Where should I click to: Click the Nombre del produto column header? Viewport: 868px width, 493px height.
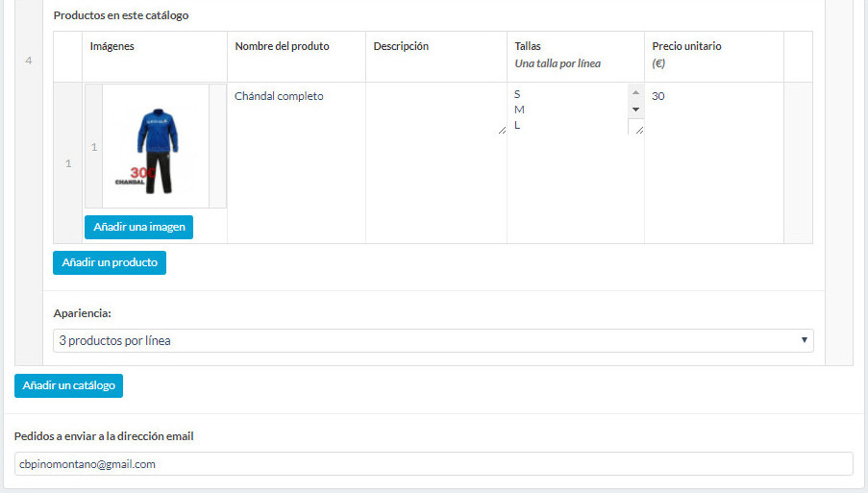[282, 46]
